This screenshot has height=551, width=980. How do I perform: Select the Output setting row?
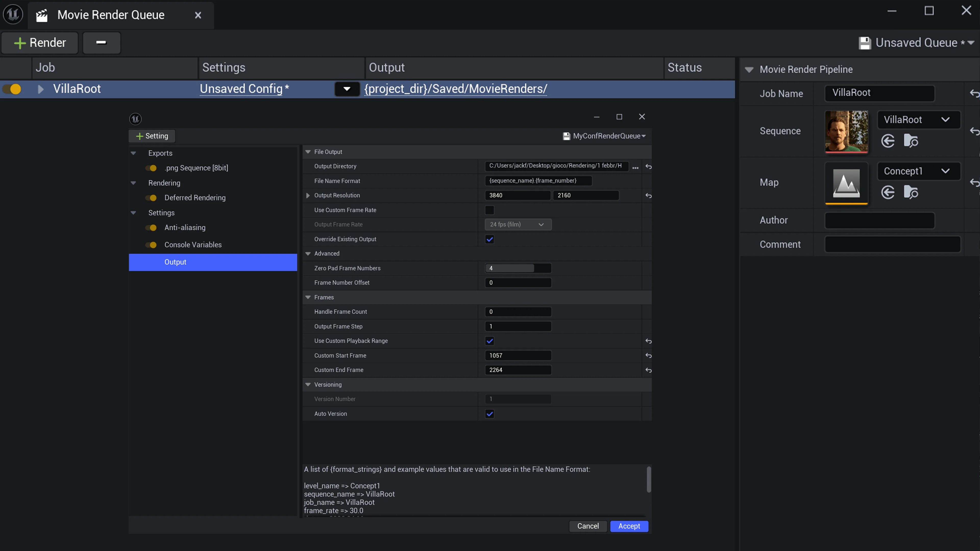coord(213,262)
